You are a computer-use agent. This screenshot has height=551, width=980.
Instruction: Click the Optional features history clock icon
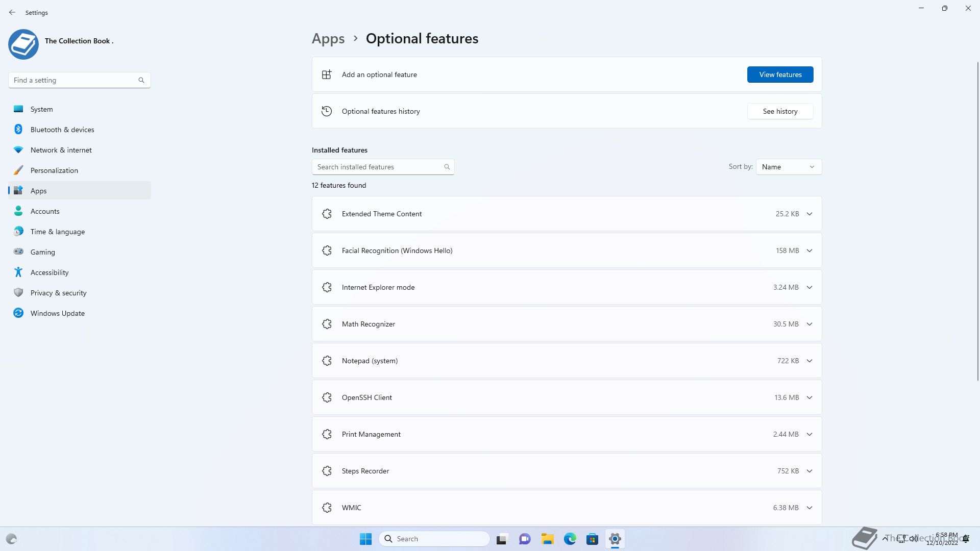pyautogui.click(x=327, y=111)
